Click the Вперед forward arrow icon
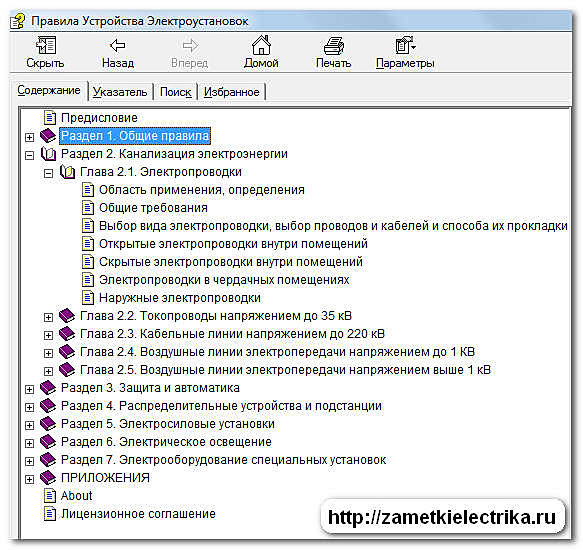This screenshot has width=583, height=550. [190, 46]
